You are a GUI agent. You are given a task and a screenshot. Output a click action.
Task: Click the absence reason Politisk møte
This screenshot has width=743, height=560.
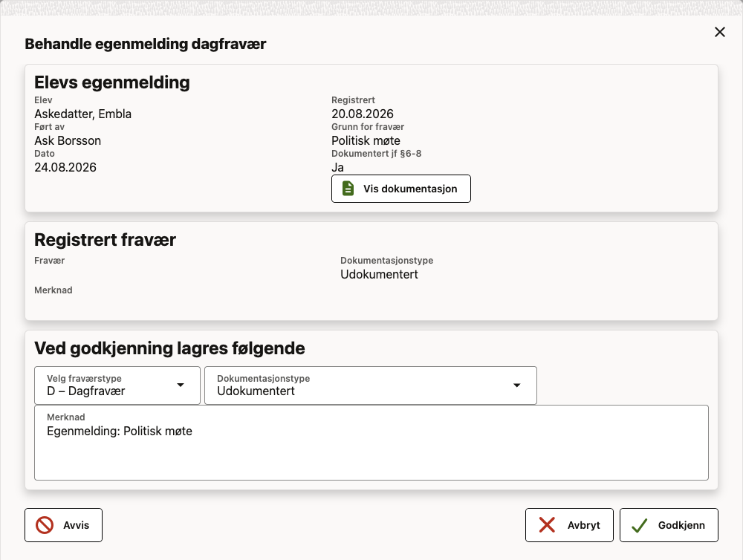(366, 140)
